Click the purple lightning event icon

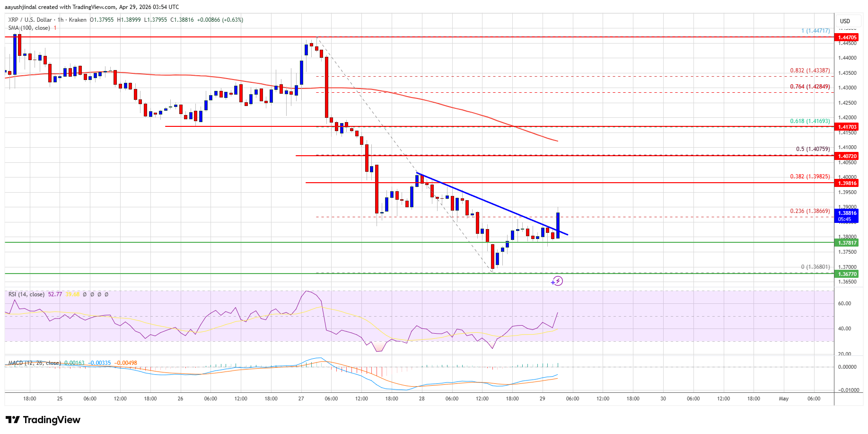557,281
